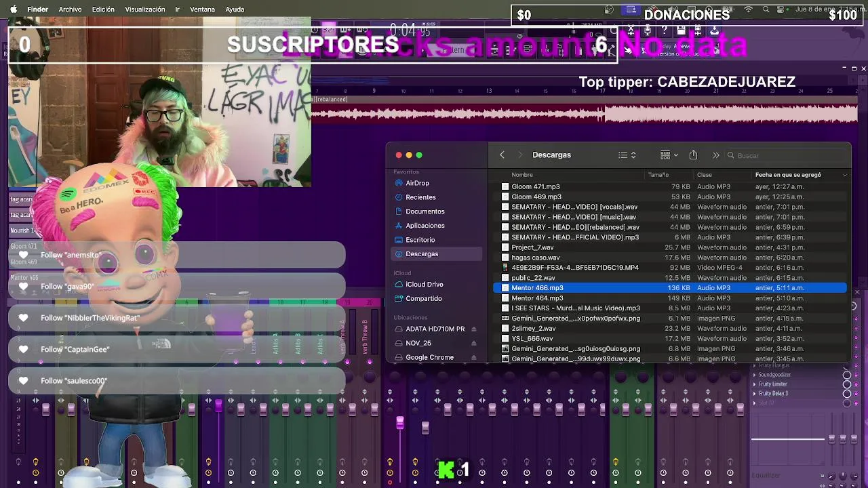Click the ADATA HD710M PR drive icon
868x488 pixels.
[x=399, y=329]
